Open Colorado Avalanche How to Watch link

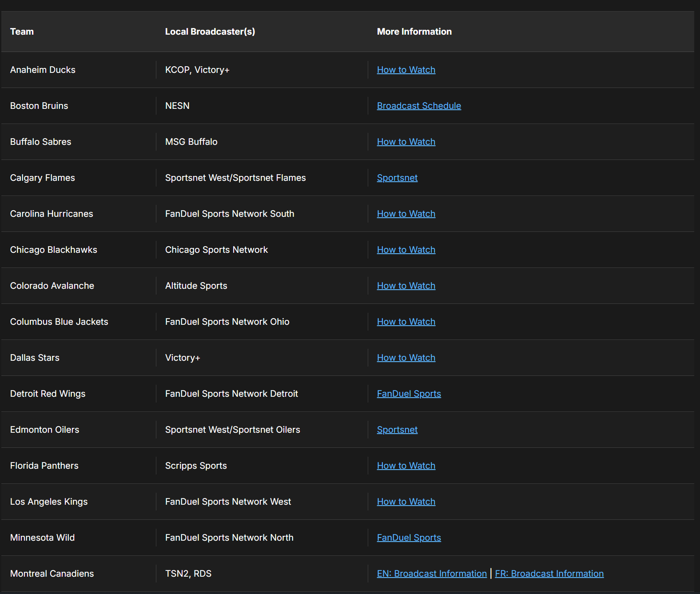pos(406,286)
